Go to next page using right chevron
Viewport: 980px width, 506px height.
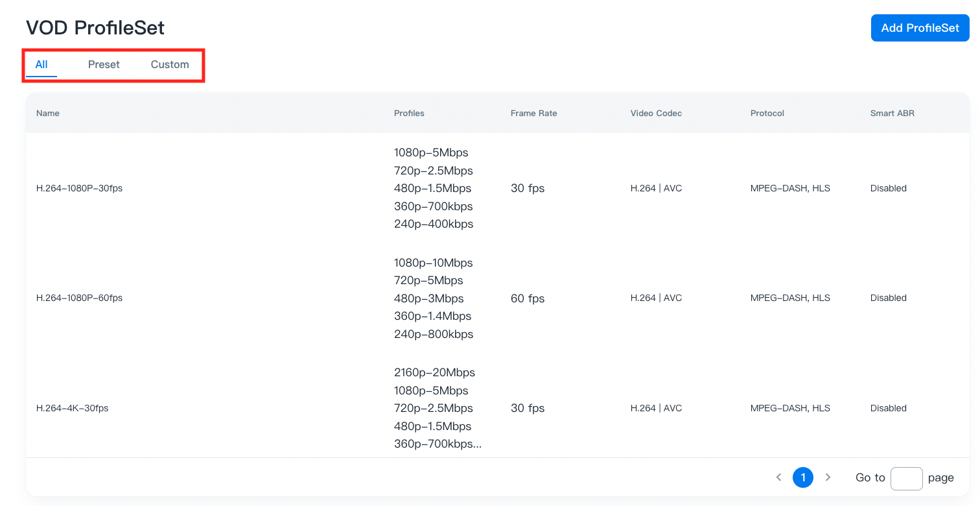[828, 477]
